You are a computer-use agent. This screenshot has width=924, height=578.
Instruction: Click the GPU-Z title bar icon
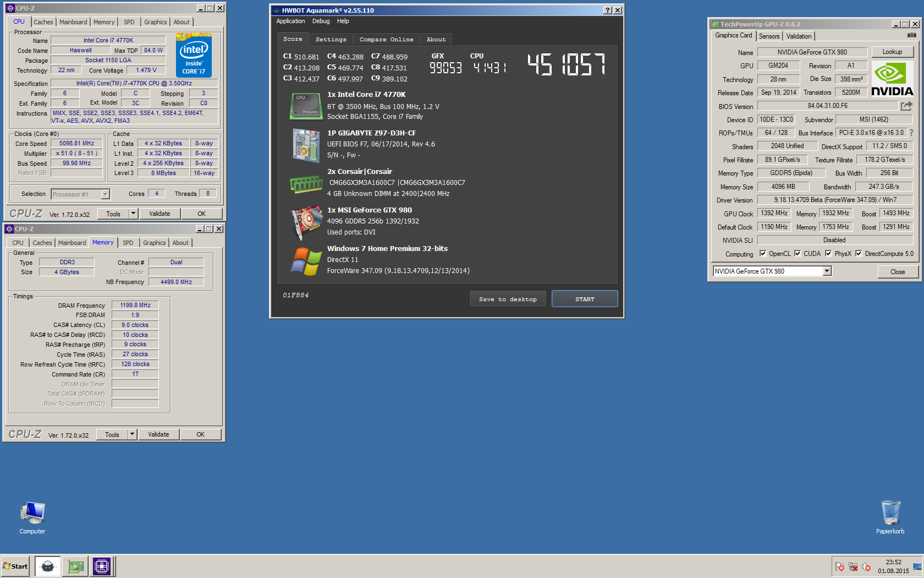click(x=715, y=24)
